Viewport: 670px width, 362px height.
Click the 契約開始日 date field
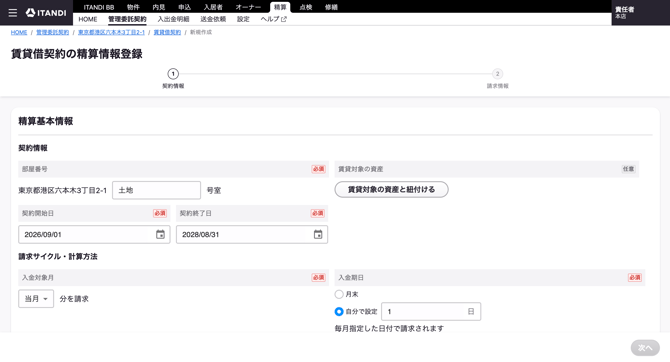(94, 234)
